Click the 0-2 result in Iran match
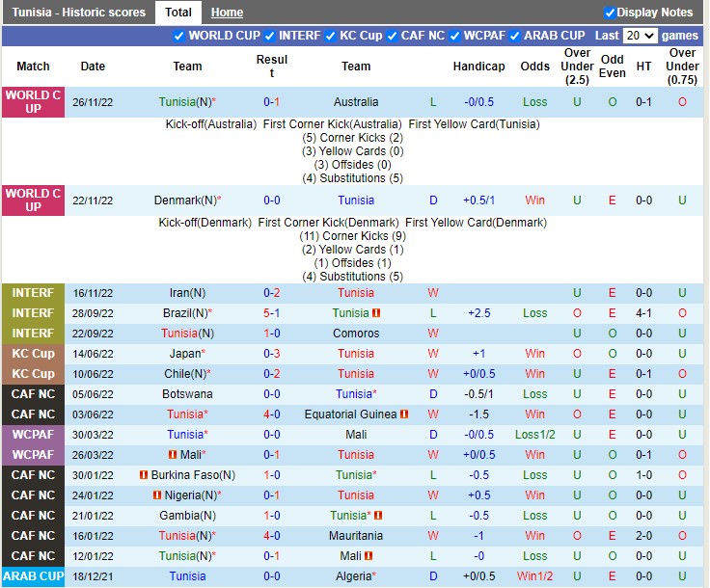The image size is (710, 588). (272, 293)
